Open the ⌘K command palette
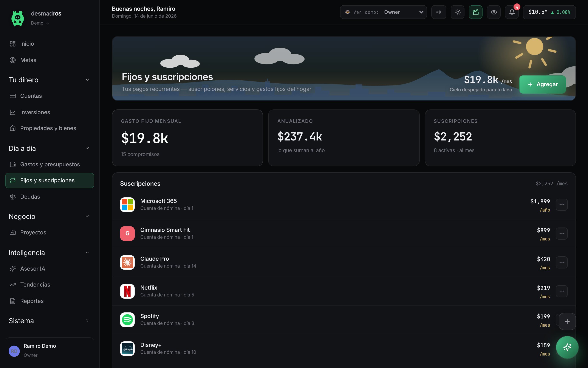This screenshot has width=588, height=368. click(438, 12)
